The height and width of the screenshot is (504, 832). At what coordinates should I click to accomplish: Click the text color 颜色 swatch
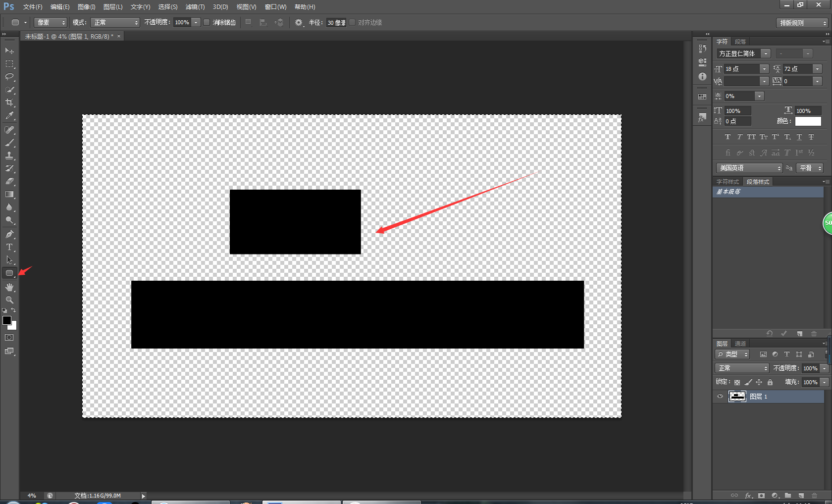808,121
